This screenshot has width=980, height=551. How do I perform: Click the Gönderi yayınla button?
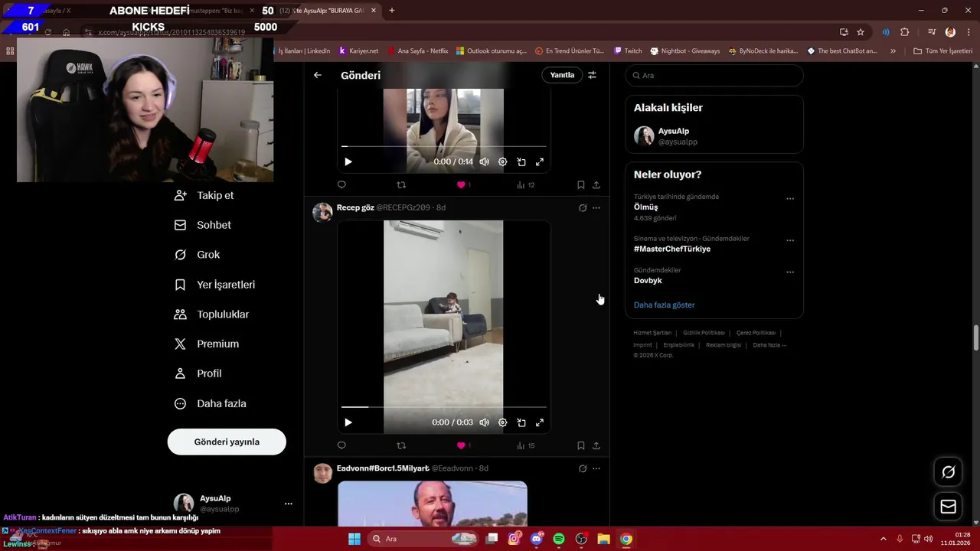227,442
